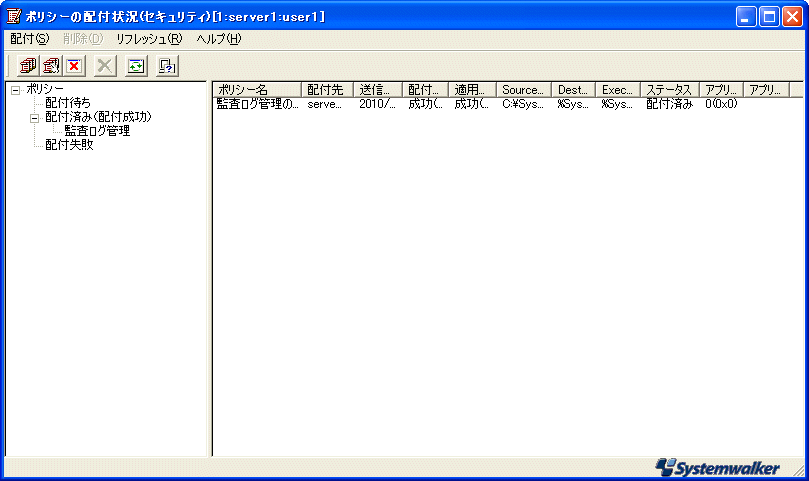Viewport: 809px width, 481px height.
Task: Click the serve... destination cell
Action: pos(325,104)
